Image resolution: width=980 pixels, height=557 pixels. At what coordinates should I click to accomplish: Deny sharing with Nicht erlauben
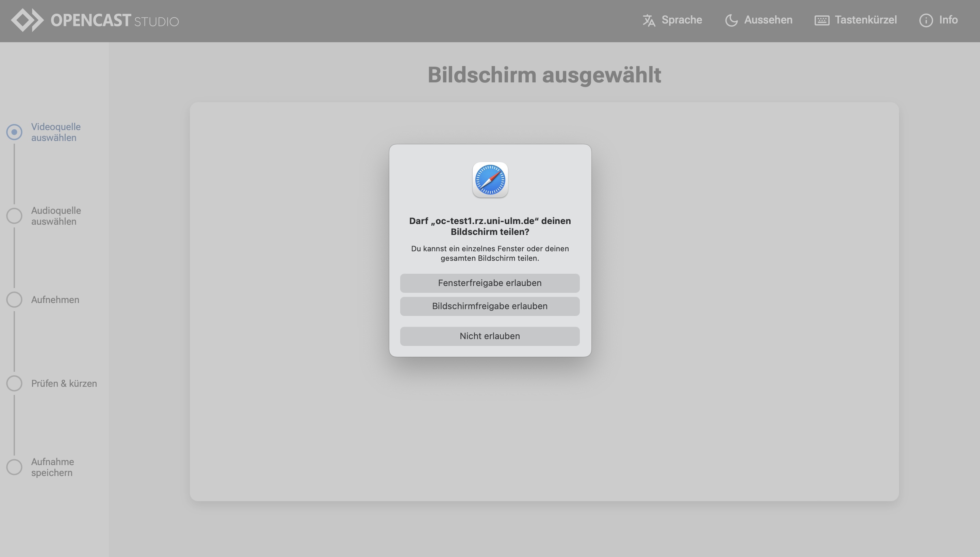tap(490, 336)
